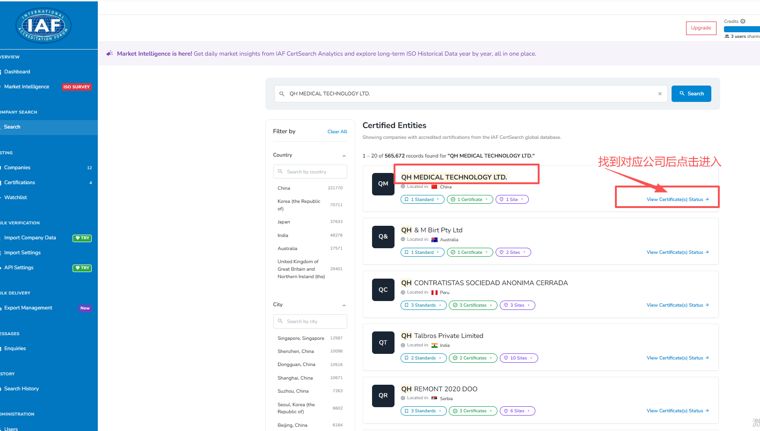
Task: Click the Market Intelligence announcement banner
Action: [x=429, y=54]
